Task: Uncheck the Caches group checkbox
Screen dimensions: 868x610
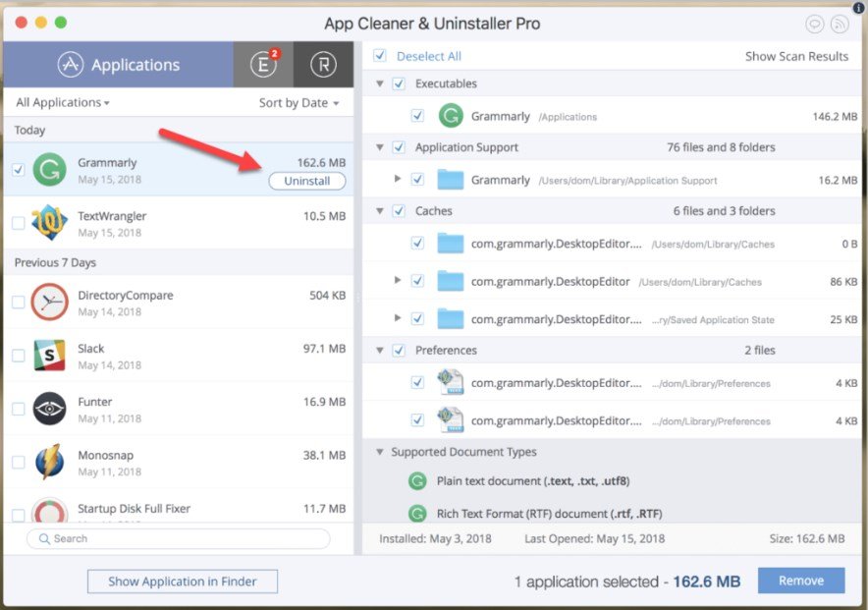Action: click(x=399, y=211)
